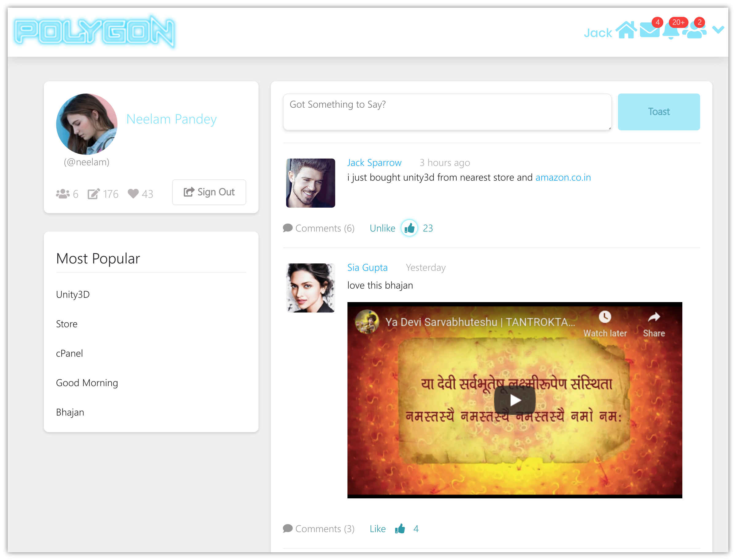Select Bhajan in Most Popular list
The height and width of the screenshot is (560, 736).
tap(70, 412)
